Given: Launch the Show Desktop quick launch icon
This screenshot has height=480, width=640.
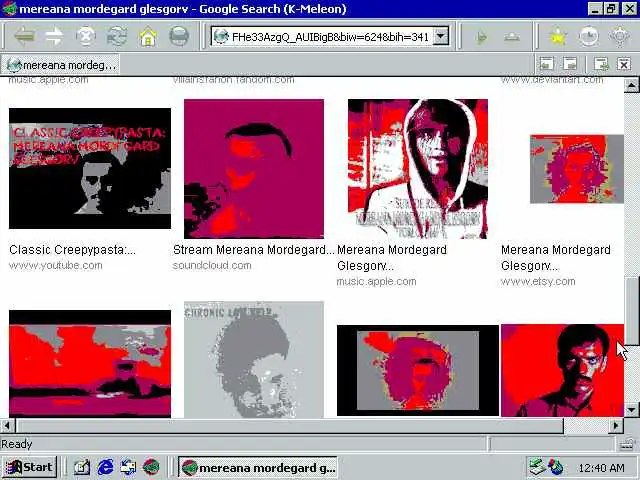Looking at the screenshot, I should (82, 467).
